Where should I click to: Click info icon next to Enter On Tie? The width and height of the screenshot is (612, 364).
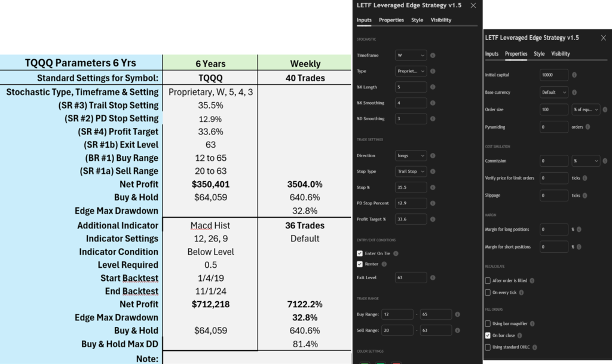[396, 253]
